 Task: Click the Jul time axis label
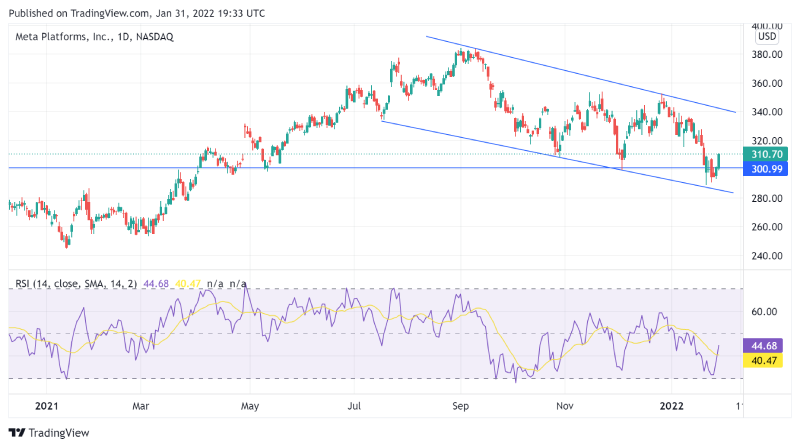[354, 406]
